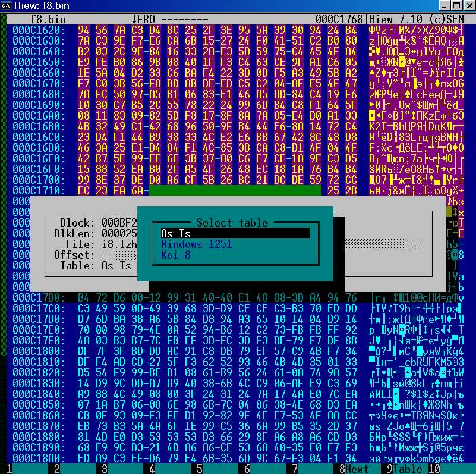Click the f8.bin filename in header
476x474 pixels.
48,19
